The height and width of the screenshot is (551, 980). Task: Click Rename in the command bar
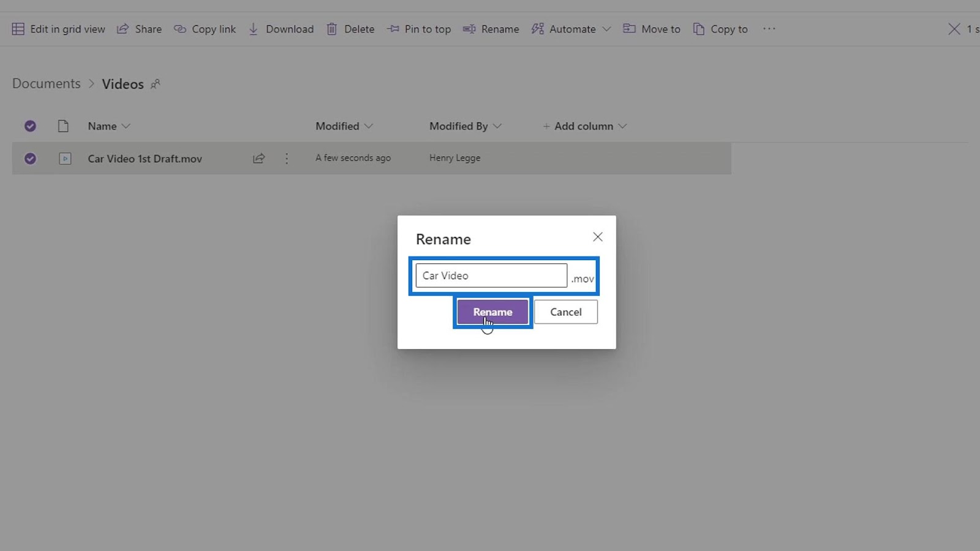pos(491,29)
